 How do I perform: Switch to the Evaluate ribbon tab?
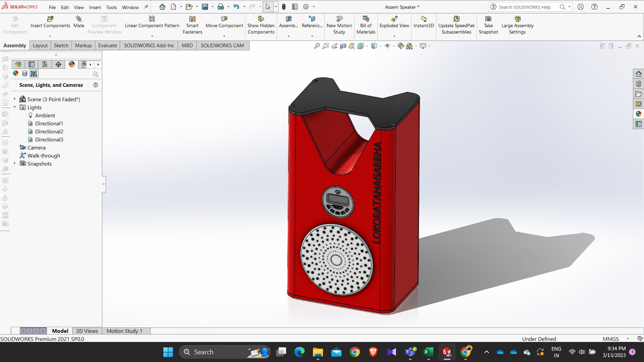[x=107, y=46]
